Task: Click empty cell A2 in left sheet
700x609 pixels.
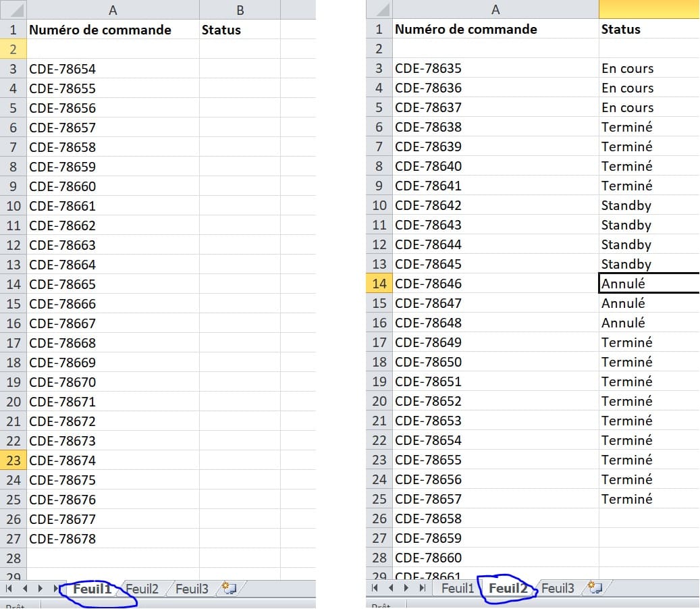Action: tap(113, 49)
